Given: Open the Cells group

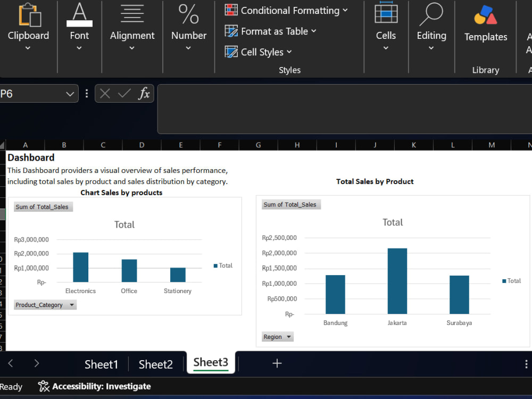Looking at the screenshot, I should [386, 27].
